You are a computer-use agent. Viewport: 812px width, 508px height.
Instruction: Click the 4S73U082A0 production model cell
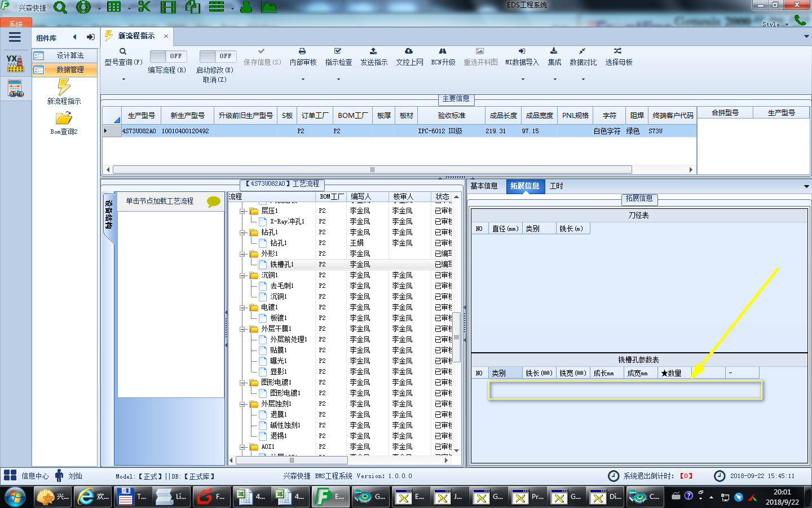coord(139,131)
